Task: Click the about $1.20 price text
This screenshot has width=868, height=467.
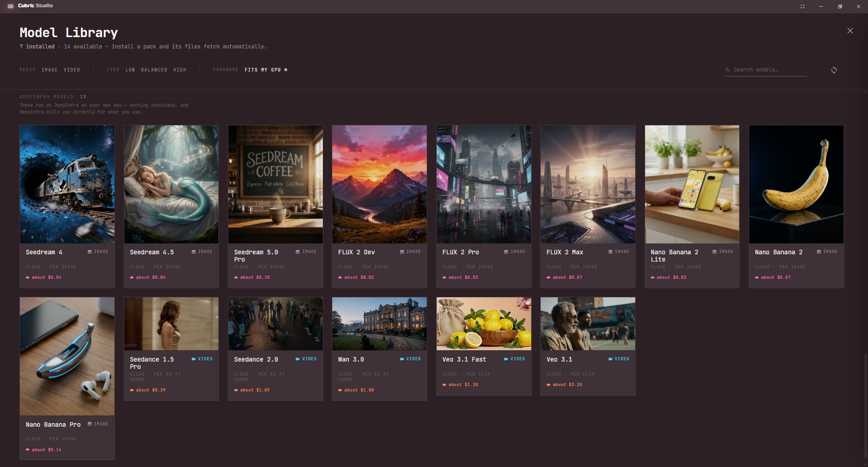Action: [463, 385]
